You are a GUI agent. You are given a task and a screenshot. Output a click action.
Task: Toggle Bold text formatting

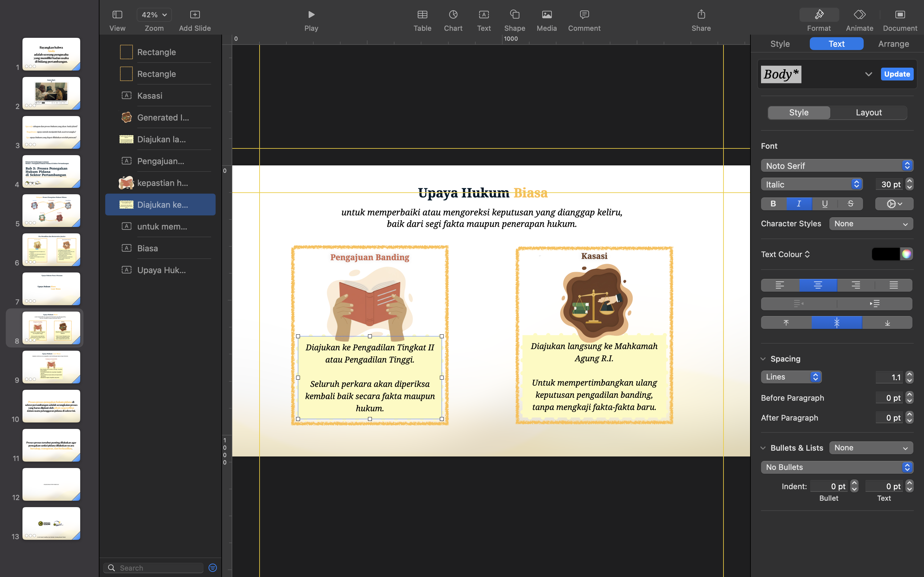pyautogui.click(x=773, y=204)
